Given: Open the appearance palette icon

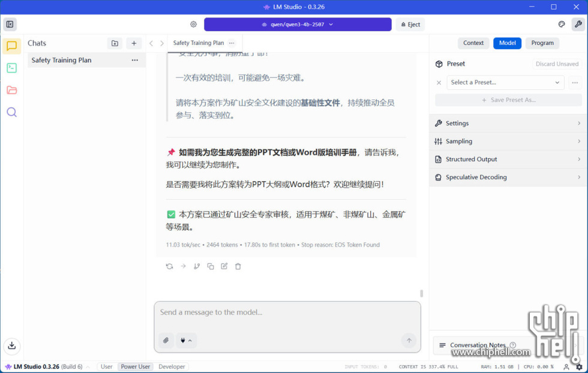Looking at the screenshot, I should tap(562, 25).
